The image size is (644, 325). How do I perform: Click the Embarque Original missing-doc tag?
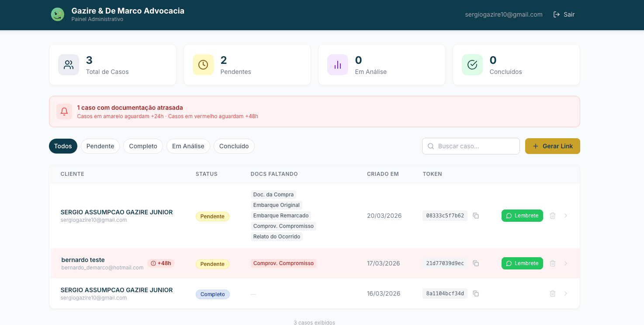(277, 205)
